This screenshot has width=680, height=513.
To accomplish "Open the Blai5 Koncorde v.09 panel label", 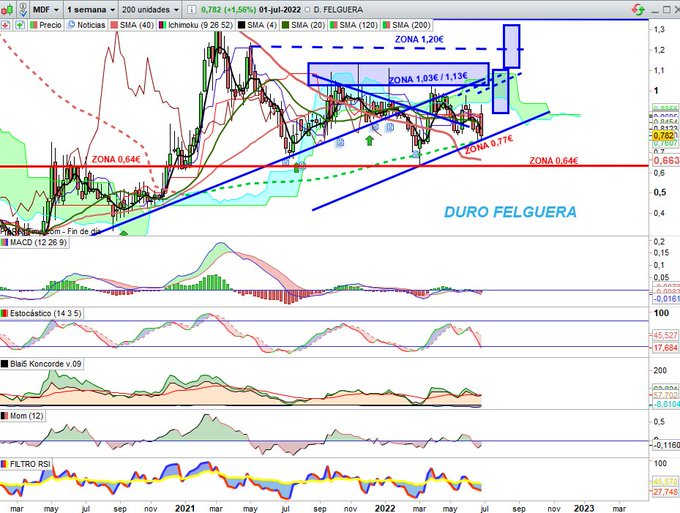I will point(46,364).
